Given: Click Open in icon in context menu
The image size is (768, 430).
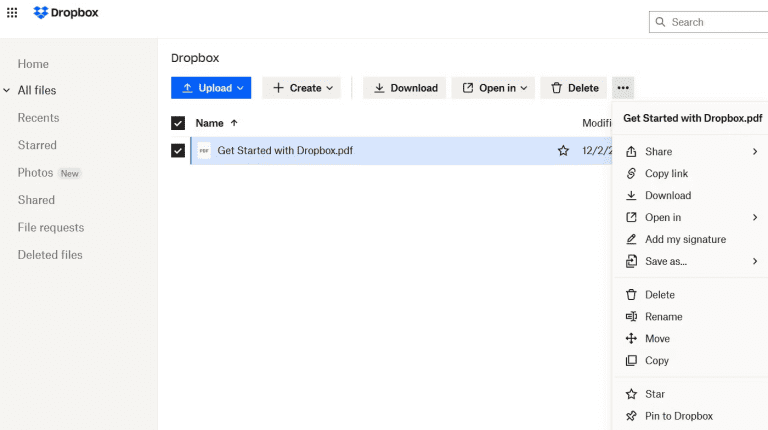Looking at the screenshot, I should coord(631,217).
